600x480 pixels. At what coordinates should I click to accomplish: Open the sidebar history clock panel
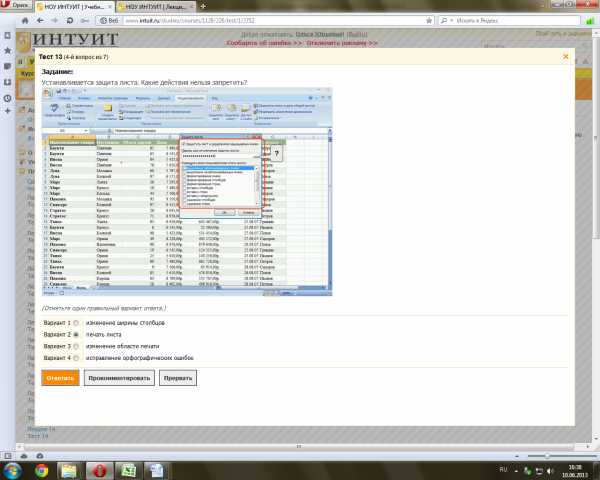tap(7, 98)
